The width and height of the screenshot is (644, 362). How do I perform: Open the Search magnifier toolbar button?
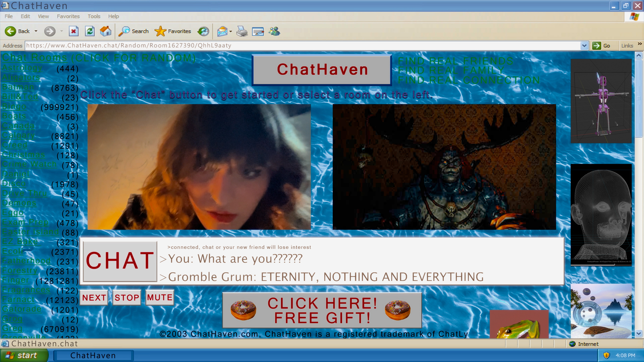pyautogui.click(x=133, y=31)
